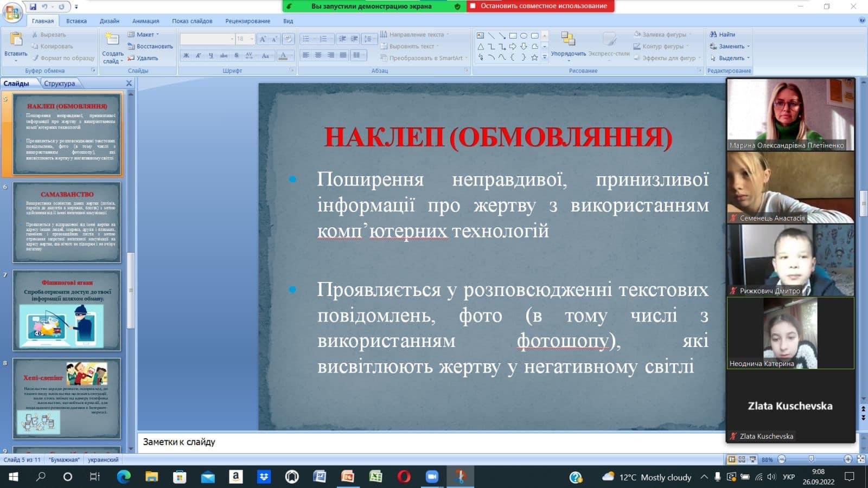Click the bulleted list icon
Viewport: 868px width, 488px height.
[x=307, y=39]
